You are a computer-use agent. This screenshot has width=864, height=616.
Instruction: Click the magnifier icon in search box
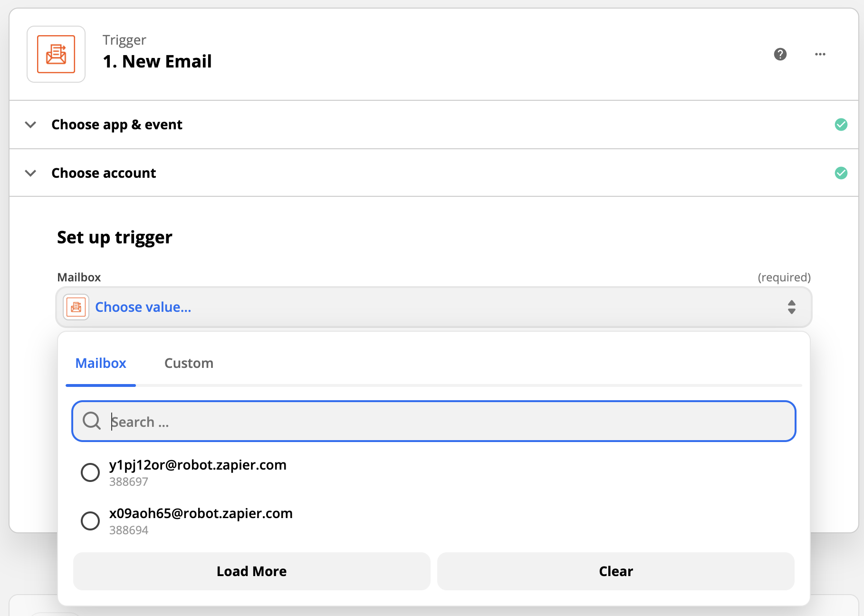(x=91, y=421)
